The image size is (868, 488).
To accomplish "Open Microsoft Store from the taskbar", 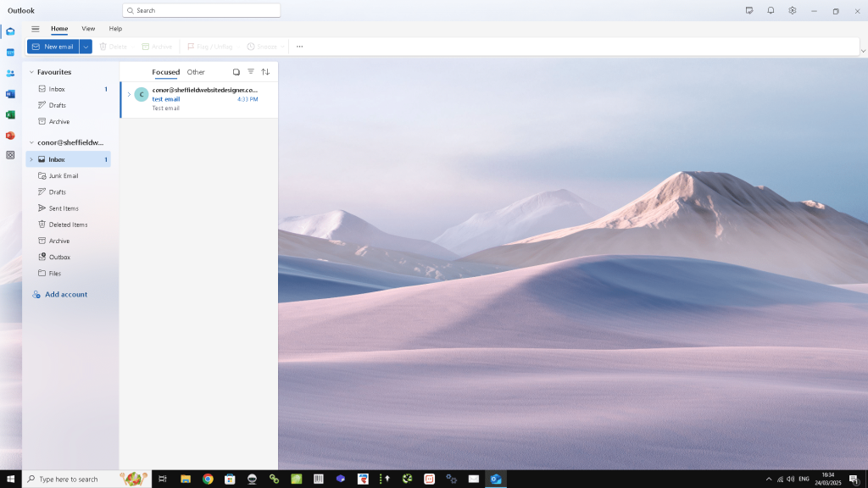I will coord(230,480).
